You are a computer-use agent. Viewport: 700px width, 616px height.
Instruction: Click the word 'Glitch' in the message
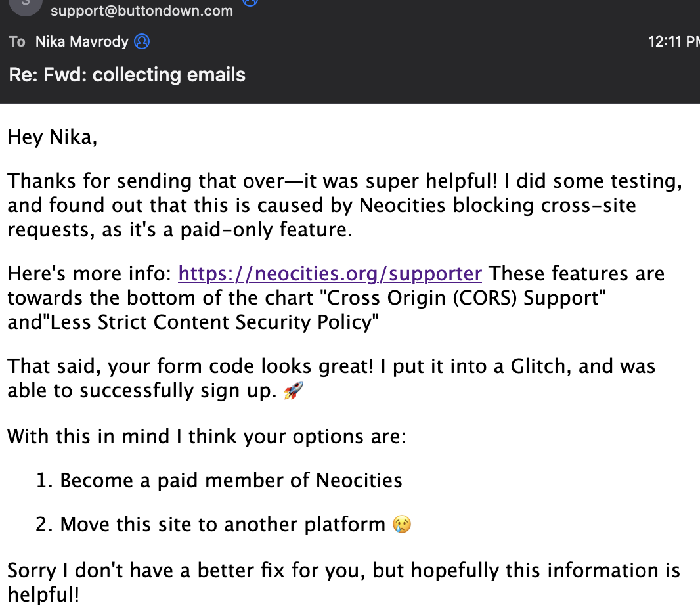531,366
